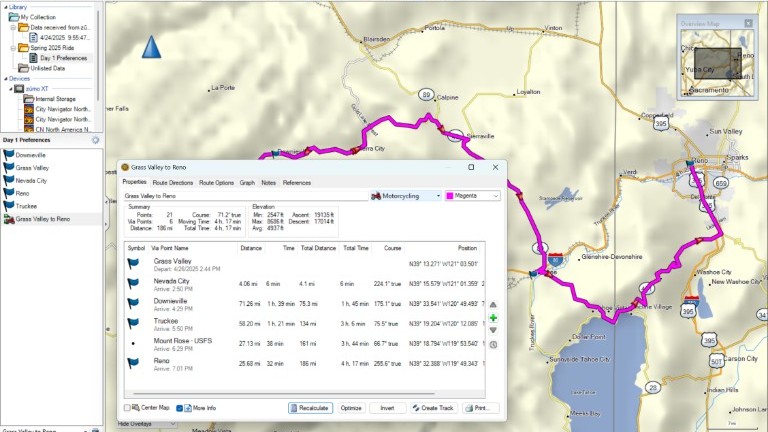Close the Overview Map panel

pyautogui.click(x=748, y=23)
